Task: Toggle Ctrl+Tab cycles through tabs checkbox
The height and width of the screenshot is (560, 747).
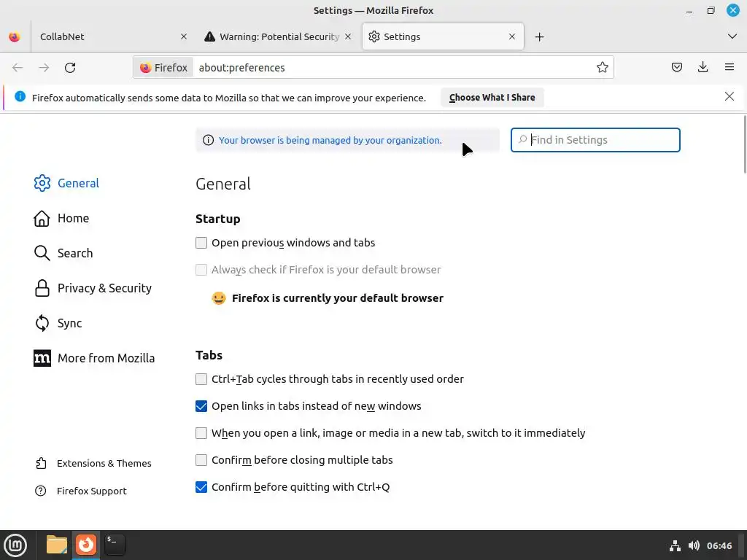Action: (x=201, y=379)
